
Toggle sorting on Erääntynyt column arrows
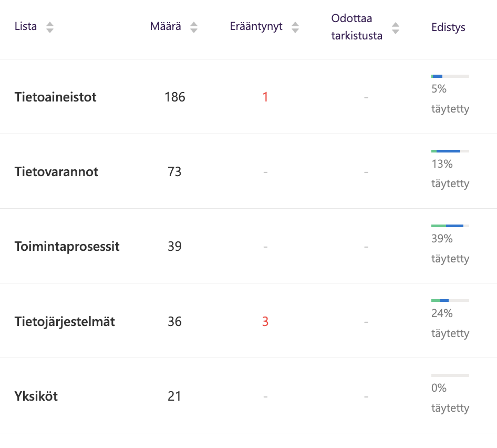pos(295,27)
